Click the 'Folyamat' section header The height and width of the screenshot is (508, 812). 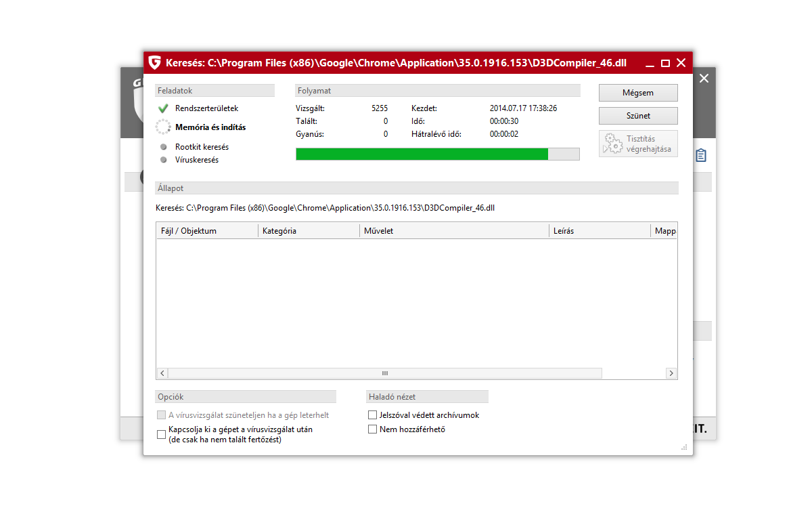[438, 91]
